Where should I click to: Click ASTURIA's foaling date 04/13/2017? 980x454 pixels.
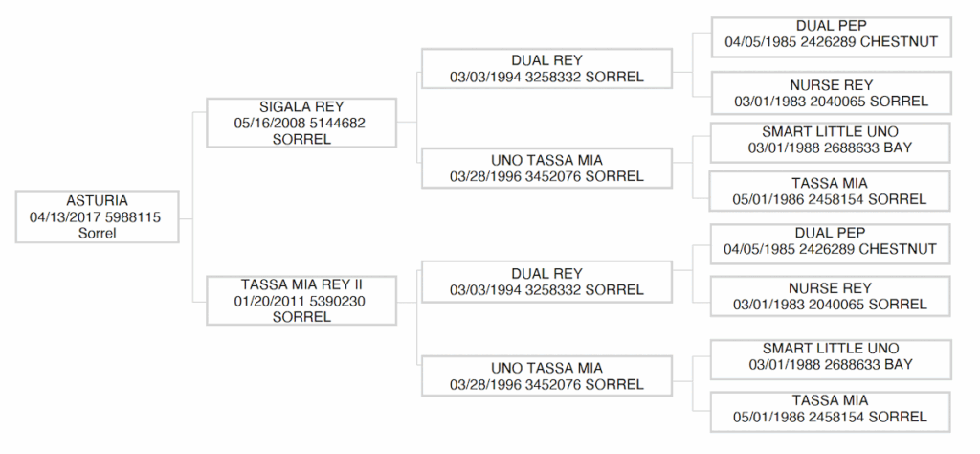coord(66,216)
